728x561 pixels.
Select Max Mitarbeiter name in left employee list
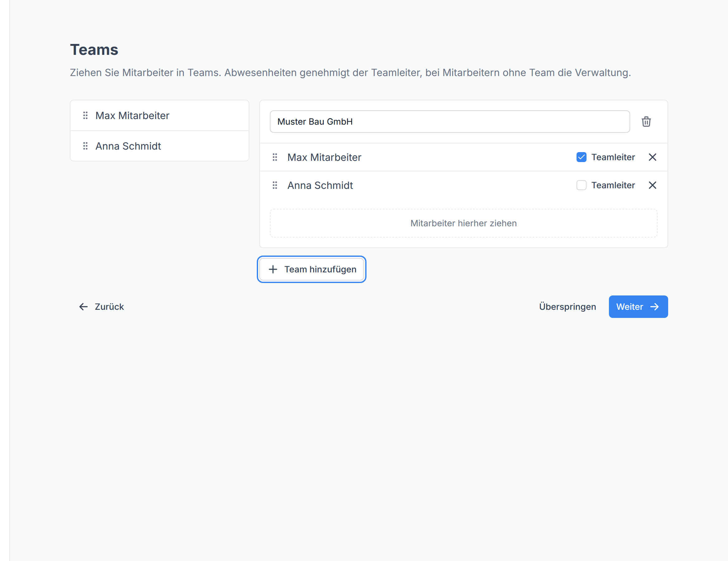click(x=132, y=115)
